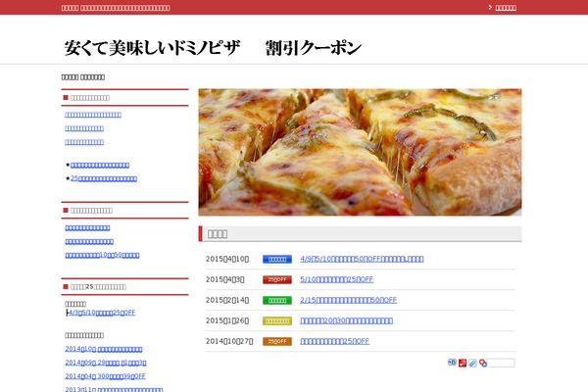Open the sidebar archive link starting 2014 09 29
The image size is (588, 392).
tap(106, 363)
